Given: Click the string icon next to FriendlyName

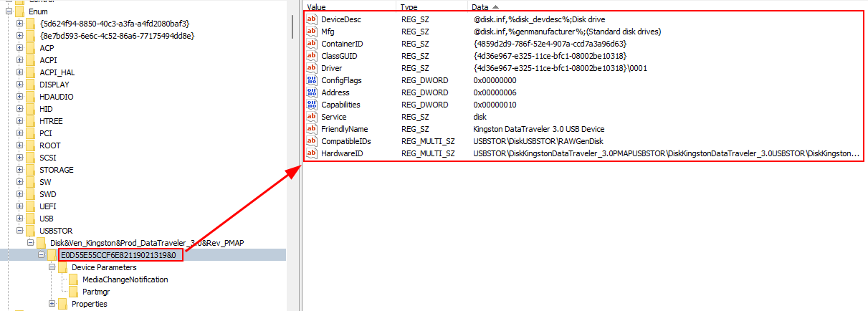Looking at the screenshot, I should [311, 129].
